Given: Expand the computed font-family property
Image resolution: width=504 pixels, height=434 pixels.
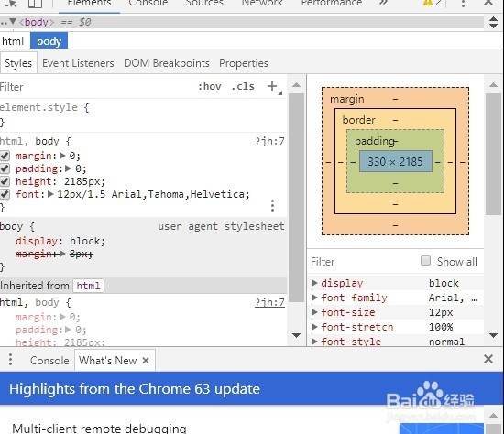Looking at the screenshot, I should 314,298.
